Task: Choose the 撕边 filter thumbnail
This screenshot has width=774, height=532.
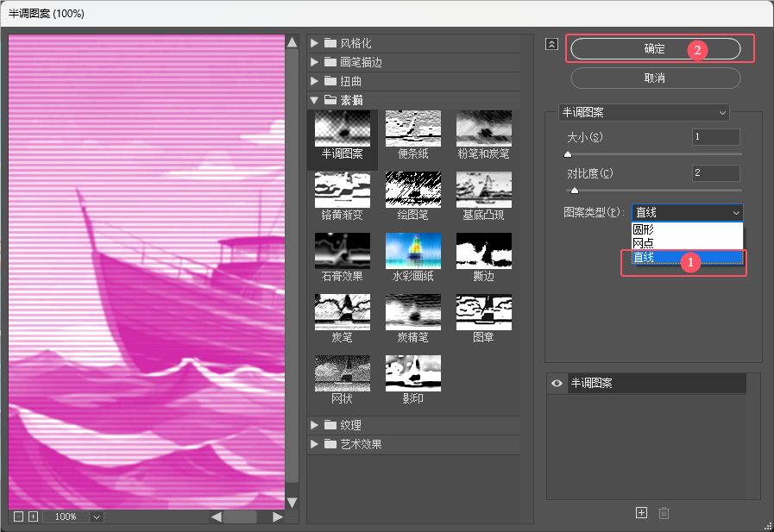Action: click(x=484, y=251)
